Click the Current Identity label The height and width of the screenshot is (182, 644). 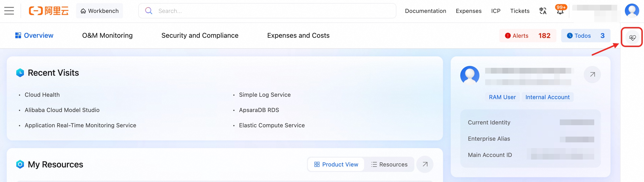point(489,122)
